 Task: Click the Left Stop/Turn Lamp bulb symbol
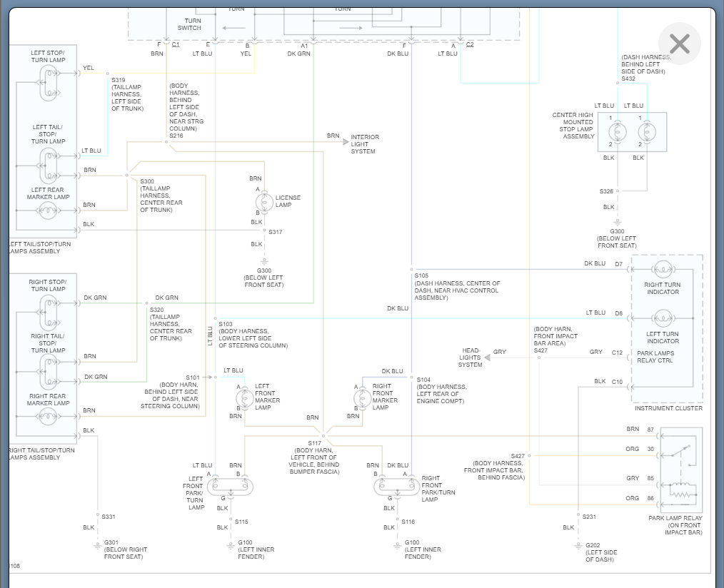click(49, 83)
